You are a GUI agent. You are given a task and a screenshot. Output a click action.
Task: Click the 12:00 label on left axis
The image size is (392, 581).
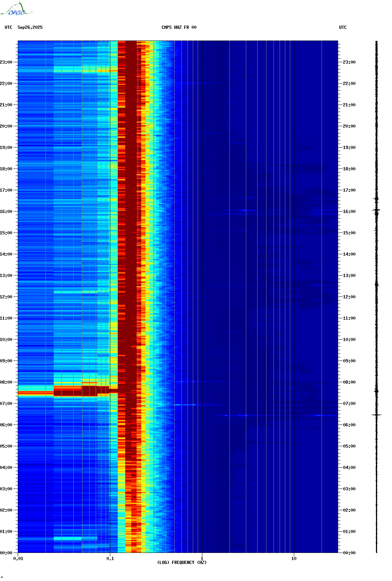click(6, 297)
